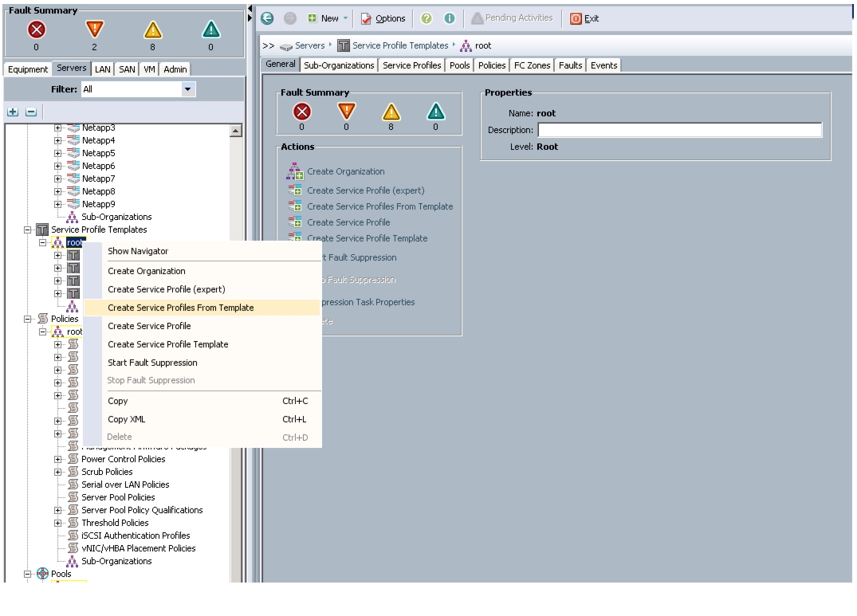Open the LAN tab in navigation pane

pos(102,69)
